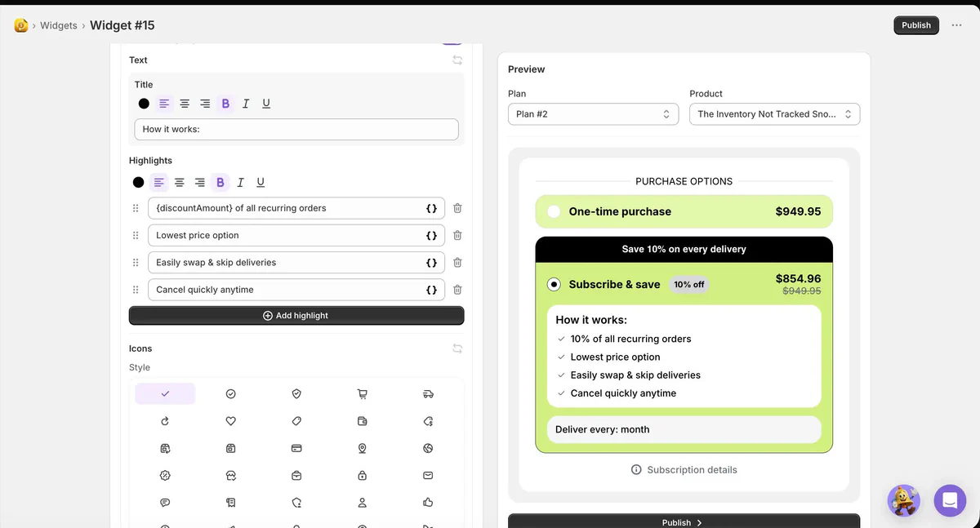This screenshot has height=528, width=980.
Task: Grab the drag handle for 'Cancel quickly anytime'
Action: 136,290
